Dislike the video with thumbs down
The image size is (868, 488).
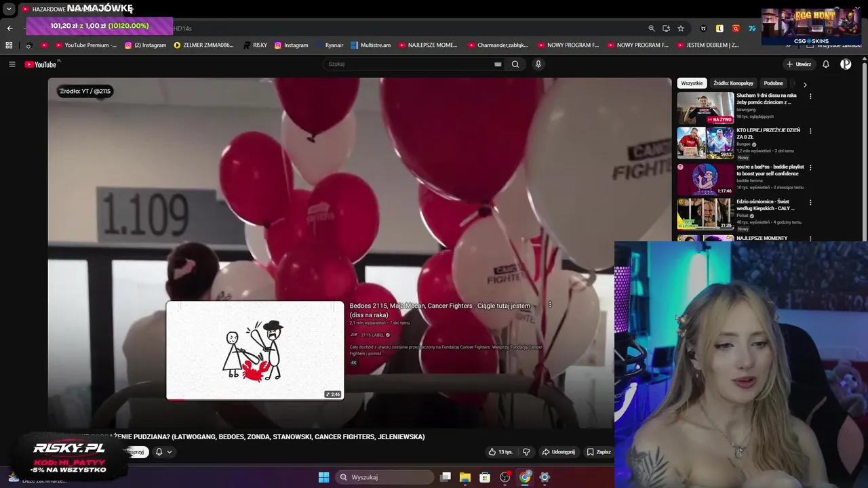(x=526, y=452)
